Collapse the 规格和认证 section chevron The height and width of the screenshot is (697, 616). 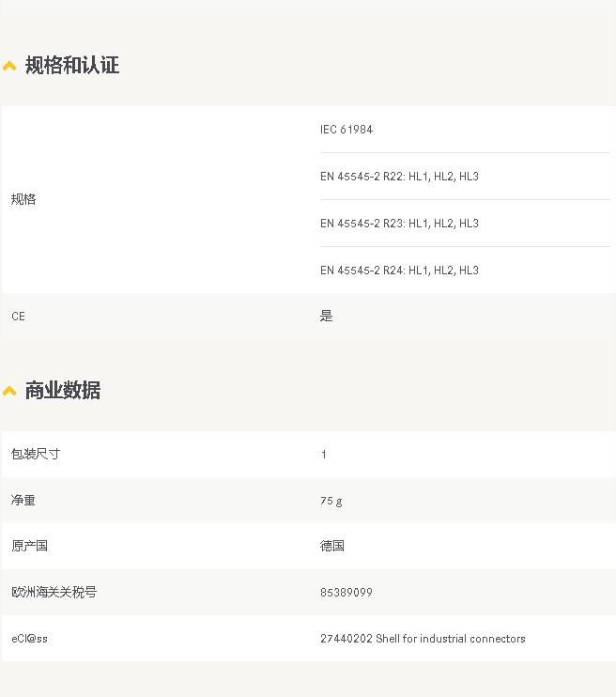tap(9, 67)
